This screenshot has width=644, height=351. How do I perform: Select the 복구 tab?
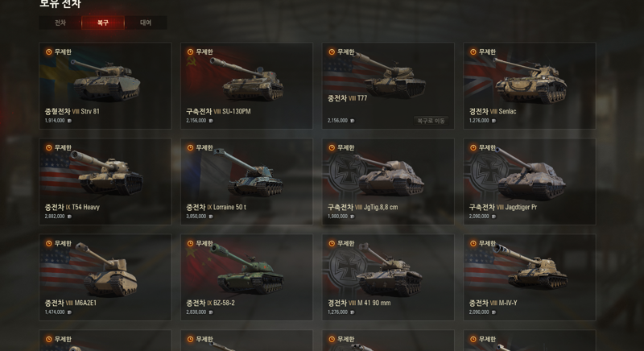[103, 23]
